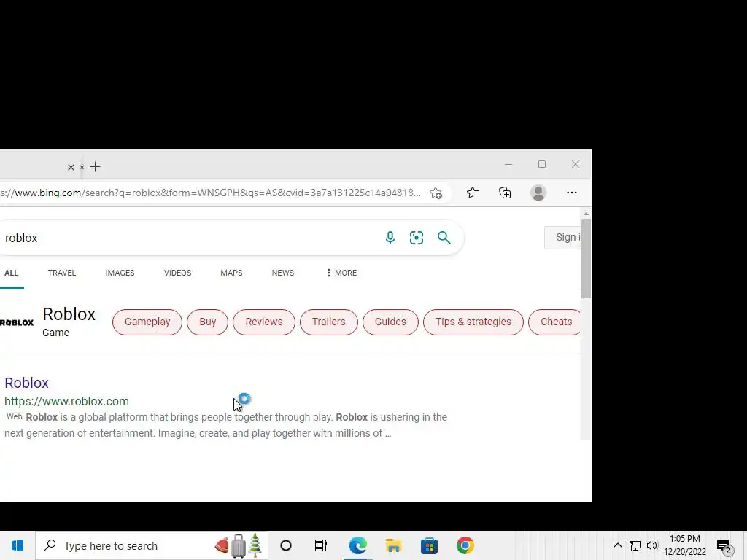
Task: Select the ALL search tab
Action: (x=12, y=273)
